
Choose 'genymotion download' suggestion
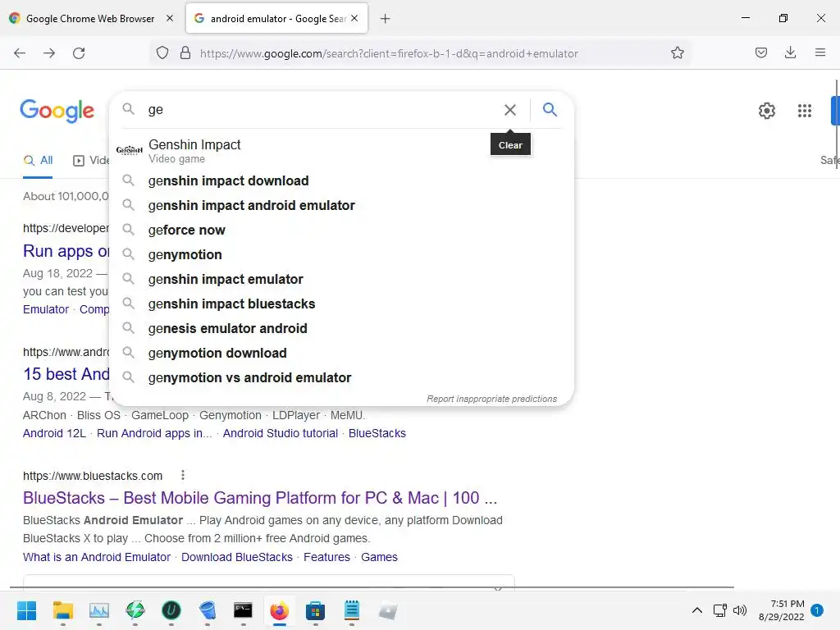(341, 353)
